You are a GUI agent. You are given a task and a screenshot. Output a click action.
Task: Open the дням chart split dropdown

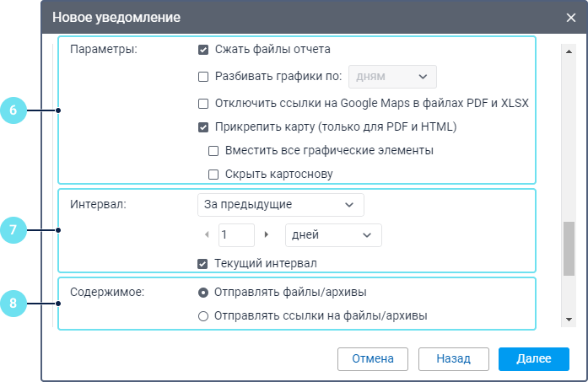tap(392, 77)
